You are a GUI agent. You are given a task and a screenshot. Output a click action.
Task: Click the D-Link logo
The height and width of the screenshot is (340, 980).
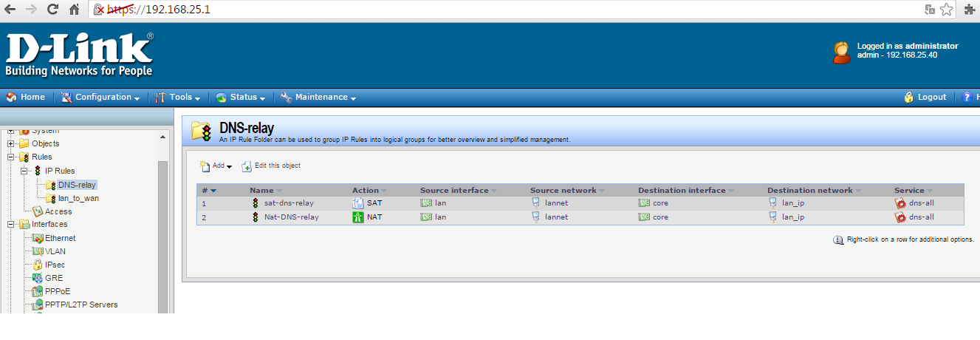tap(79, 55)
